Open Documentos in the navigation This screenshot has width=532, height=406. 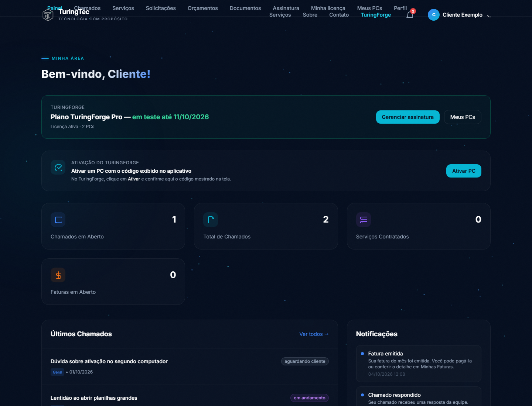coord(245,8)
